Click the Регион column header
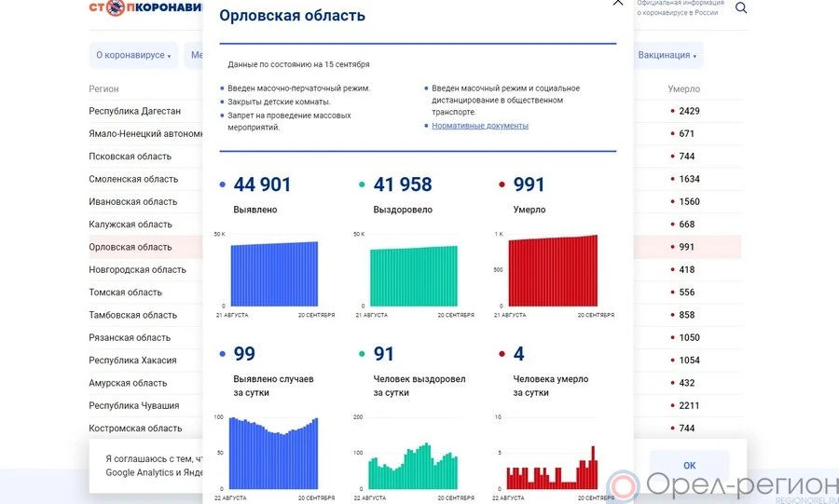Image resolution: width=839 pixels, height=504 pixels. [x=103, y=89]
